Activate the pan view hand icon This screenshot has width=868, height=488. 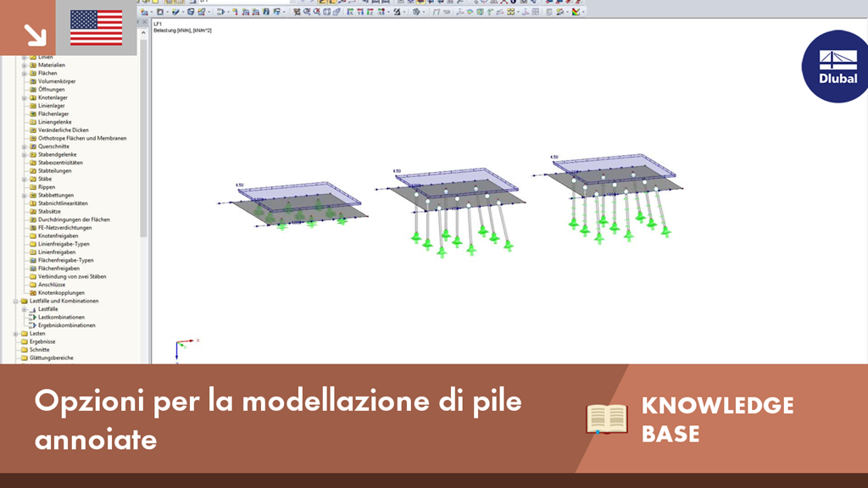(337, 13)
